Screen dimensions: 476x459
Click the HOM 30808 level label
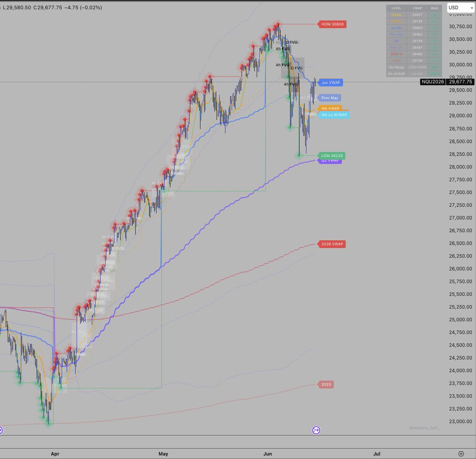point(332,24)
